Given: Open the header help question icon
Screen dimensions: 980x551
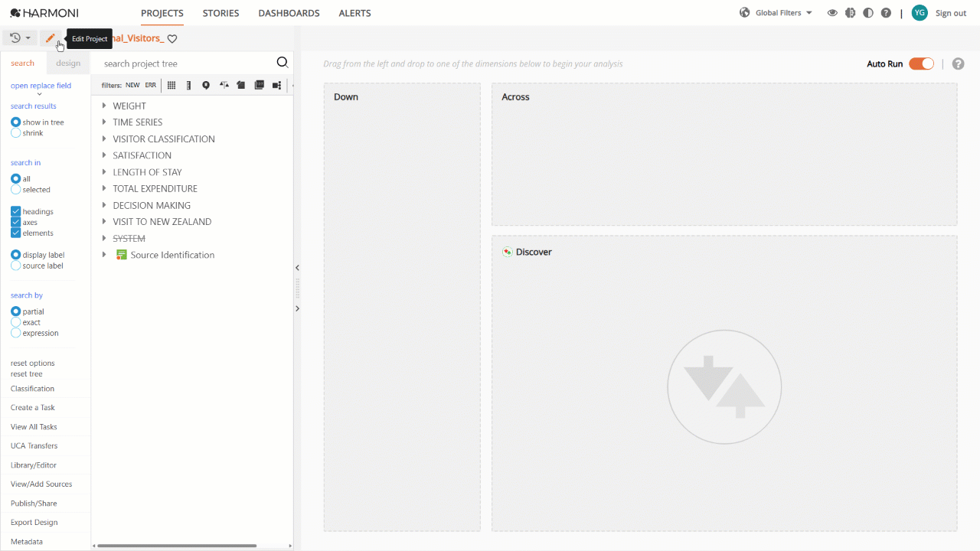Looking at the screenshot, I should 886,13.
